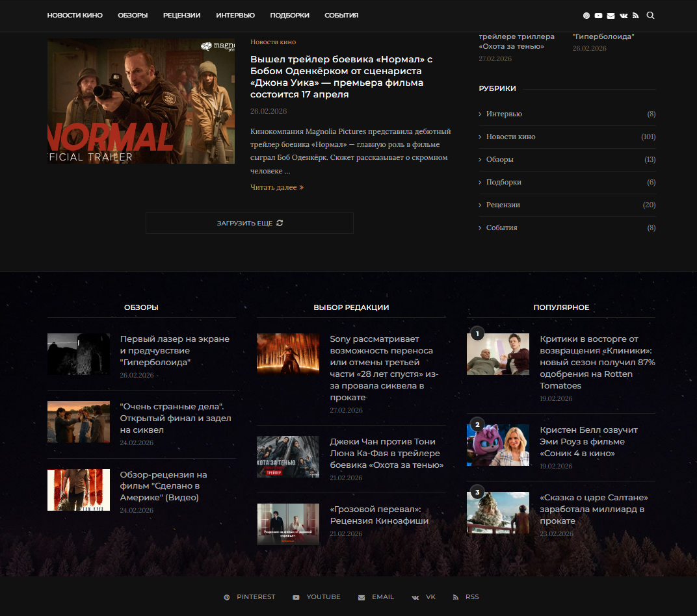Click the YouTube text link in the footer
The image size is (697, 616).
pos(323,597)
